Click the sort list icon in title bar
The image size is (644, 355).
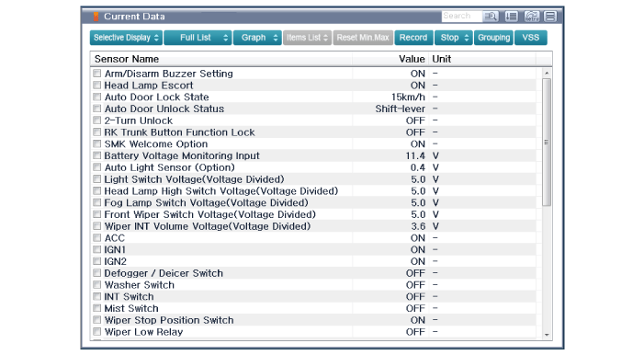tap(511, 16)
